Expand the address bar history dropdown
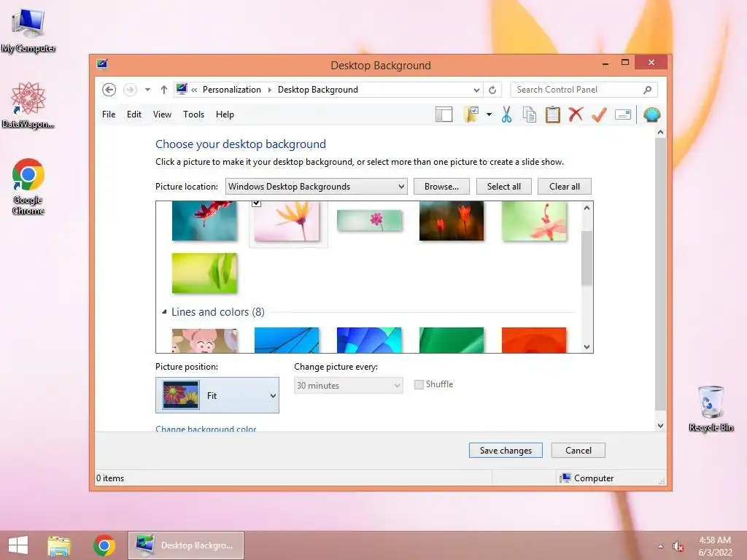Viewport: 747px width, 560px height. pyautogui.click(x=476, y=90)
